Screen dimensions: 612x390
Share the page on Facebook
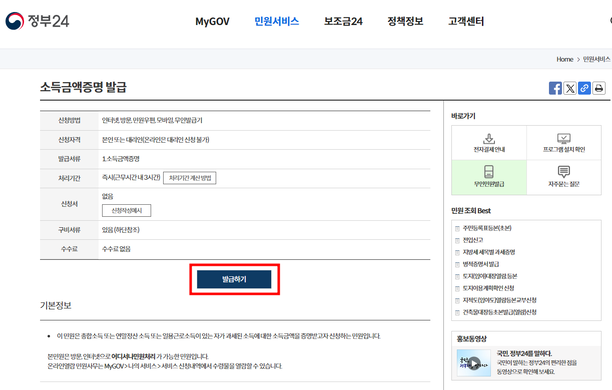pos(555,88)
